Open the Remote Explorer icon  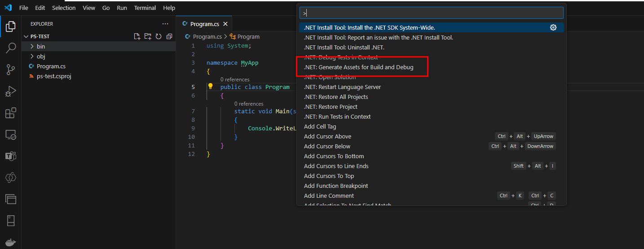coord(10,134)
